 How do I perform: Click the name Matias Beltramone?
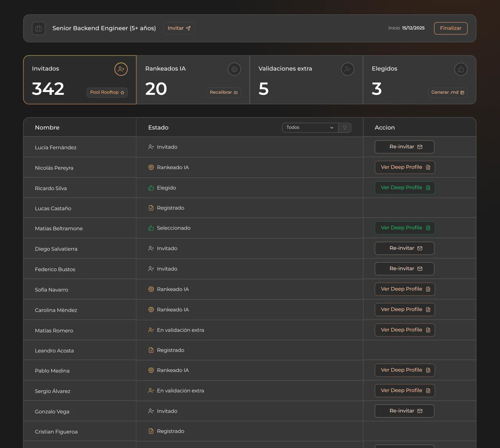[x=59, y=229]
